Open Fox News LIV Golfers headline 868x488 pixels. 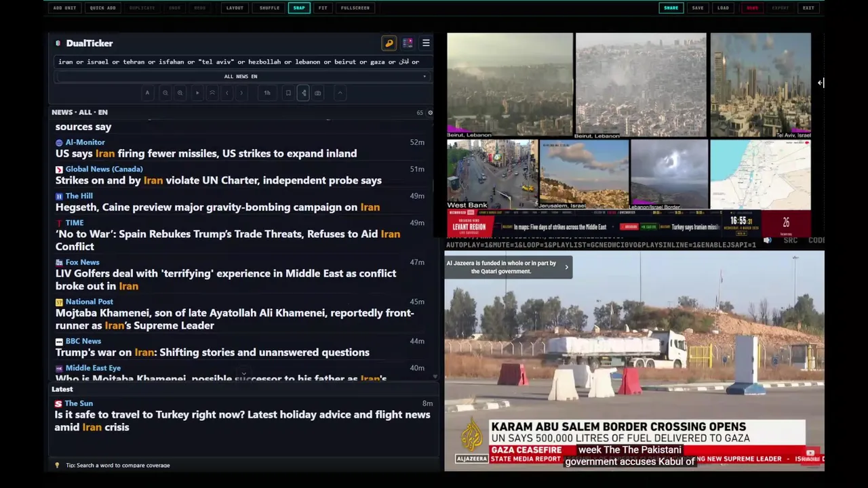[x=226, y=280]
